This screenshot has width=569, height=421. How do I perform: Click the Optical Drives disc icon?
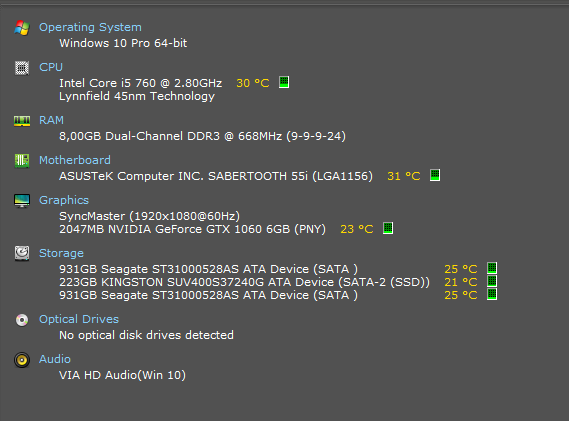click(x=22, y=320)
